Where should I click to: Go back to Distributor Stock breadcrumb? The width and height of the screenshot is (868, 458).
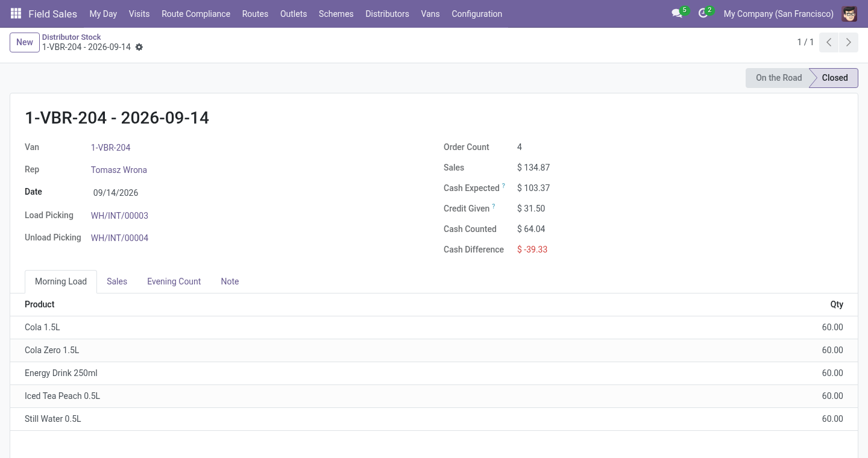tap(71, 37)
